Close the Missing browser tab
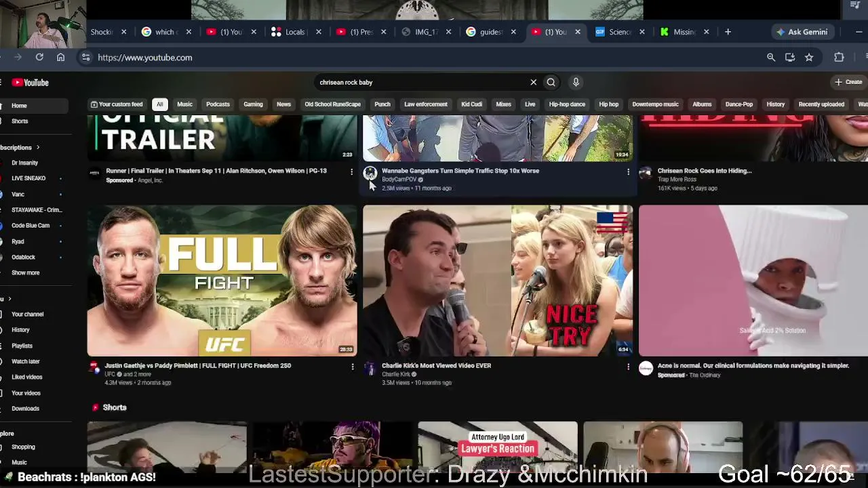The width and height of the screenshot is (868, 488). coord(706,32)
